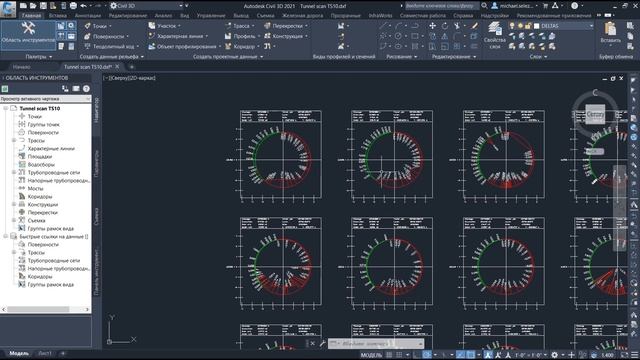Switch to the Анализ ribbon tab

tap(163, 16)
